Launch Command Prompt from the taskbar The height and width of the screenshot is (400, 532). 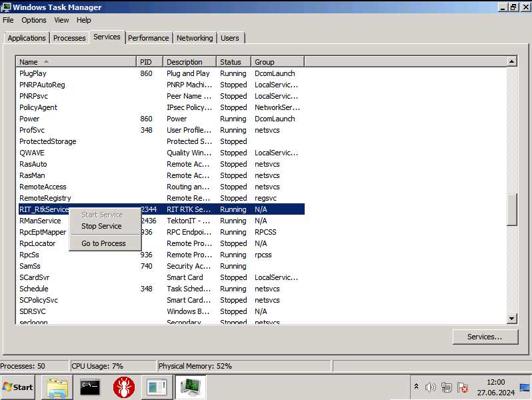tap(90, 387)
